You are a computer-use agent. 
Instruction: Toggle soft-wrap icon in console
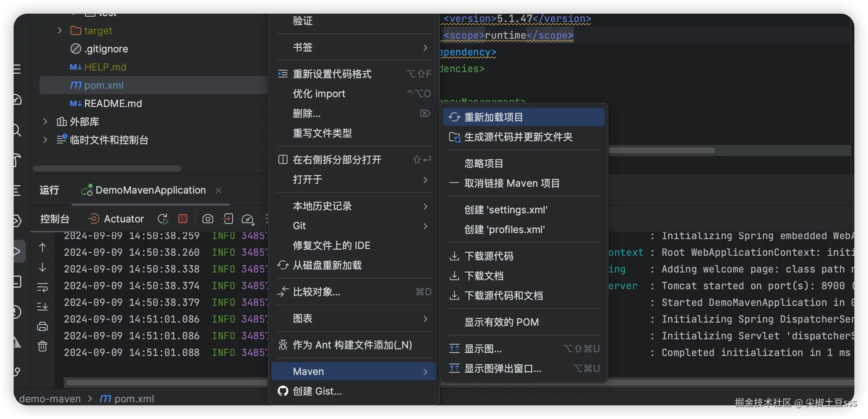(x=42, y=287)
